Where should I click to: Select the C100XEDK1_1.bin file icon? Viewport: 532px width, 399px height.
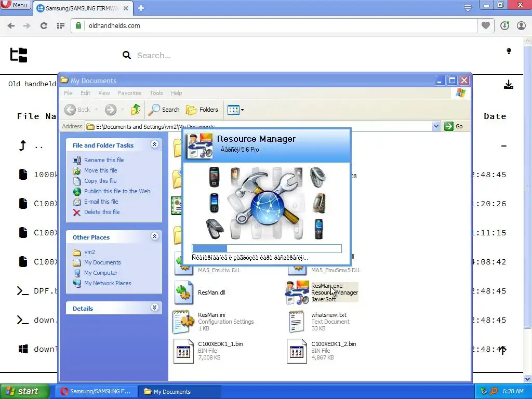click(183, 351)
